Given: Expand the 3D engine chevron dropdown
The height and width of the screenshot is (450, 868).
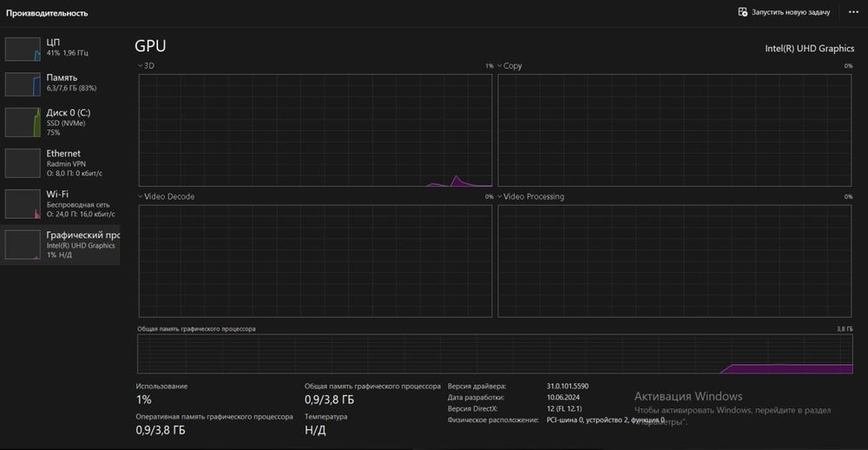Looking at the screenshot, I should (141, 66).
